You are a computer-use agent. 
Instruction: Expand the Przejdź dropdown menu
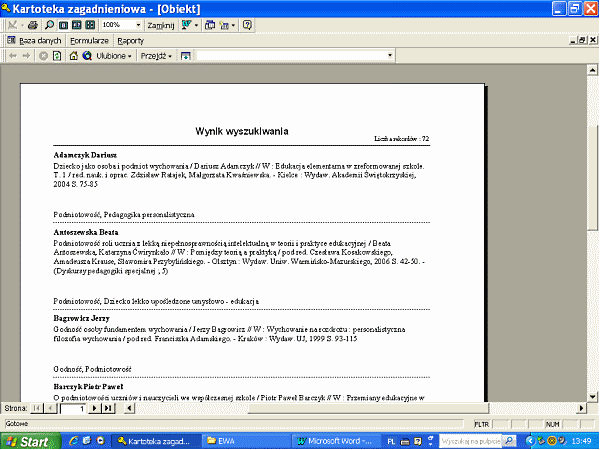pos(156,56)
